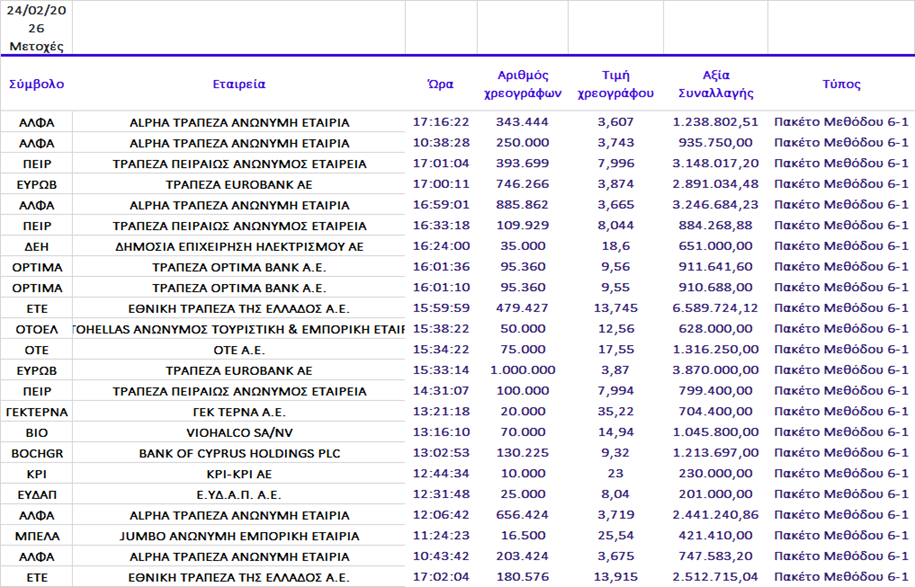Select price cell 35,22
915x587 pixels.
pos(616,411)
